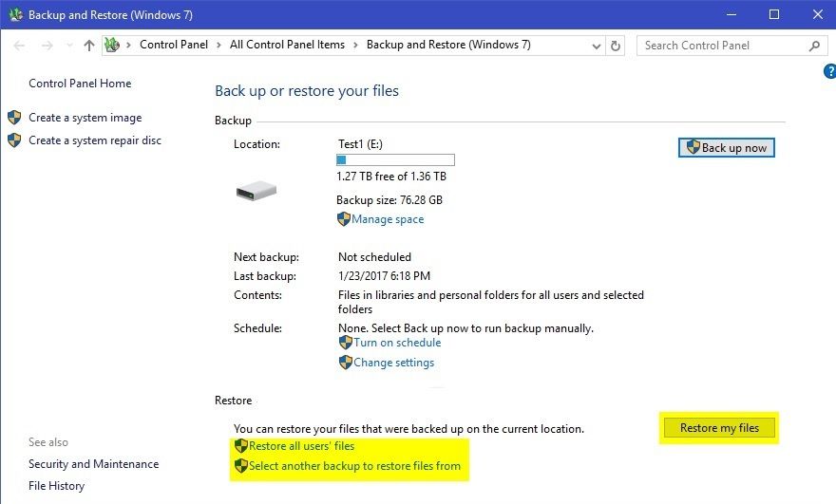Refresh the Control Panel view
Screen dimensions: 836x504
pyautogui.click(x=616, y=46)
